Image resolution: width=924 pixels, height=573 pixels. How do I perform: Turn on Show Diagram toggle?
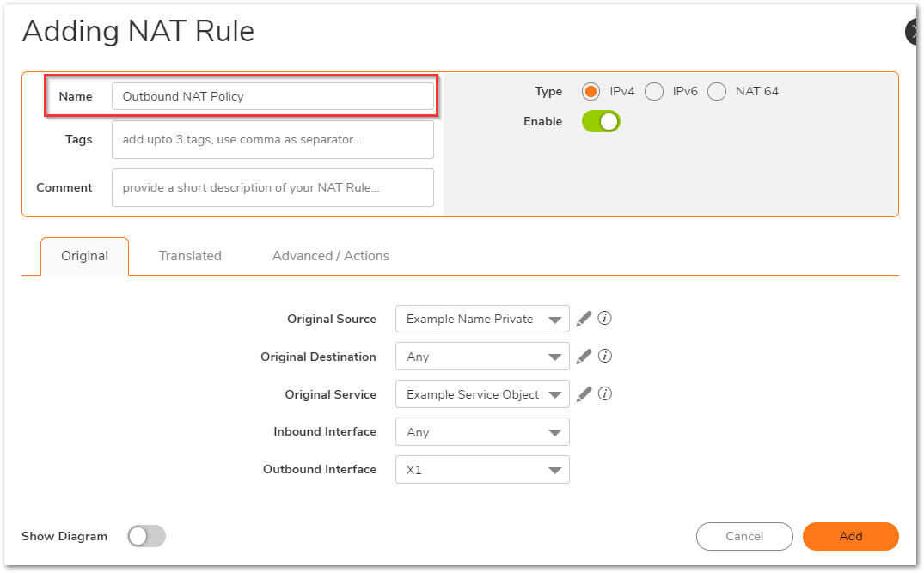(x=146, y=537)
